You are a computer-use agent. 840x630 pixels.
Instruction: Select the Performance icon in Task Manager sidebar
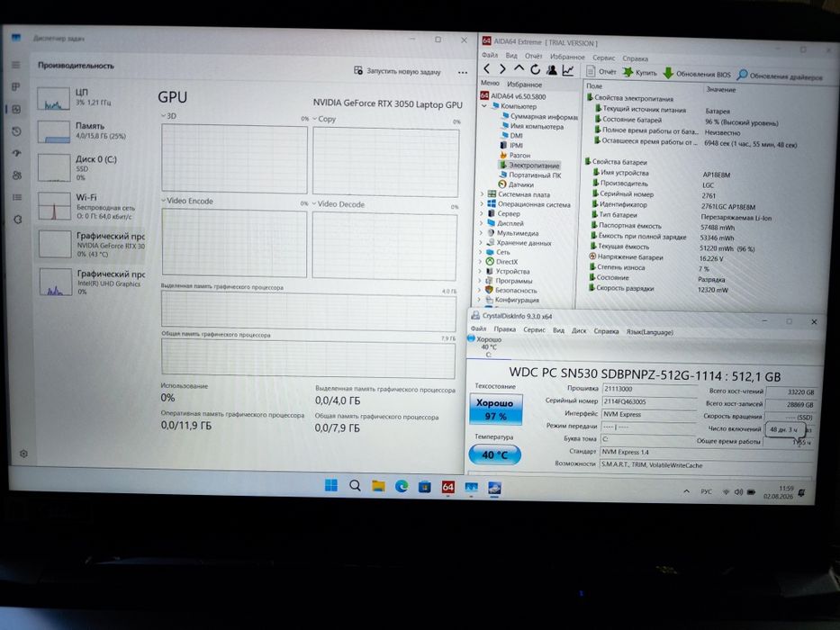(16, 109)
